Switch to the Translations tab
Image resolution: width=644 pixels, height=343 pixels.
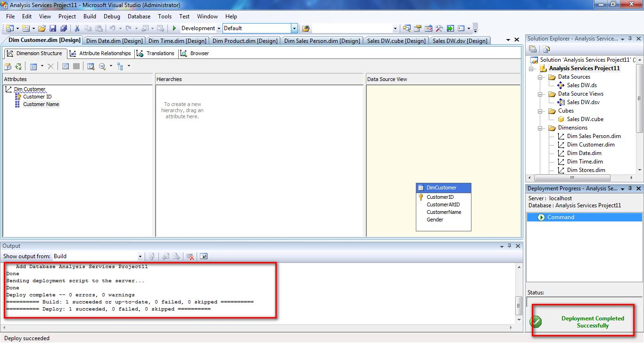pos(156,53)
